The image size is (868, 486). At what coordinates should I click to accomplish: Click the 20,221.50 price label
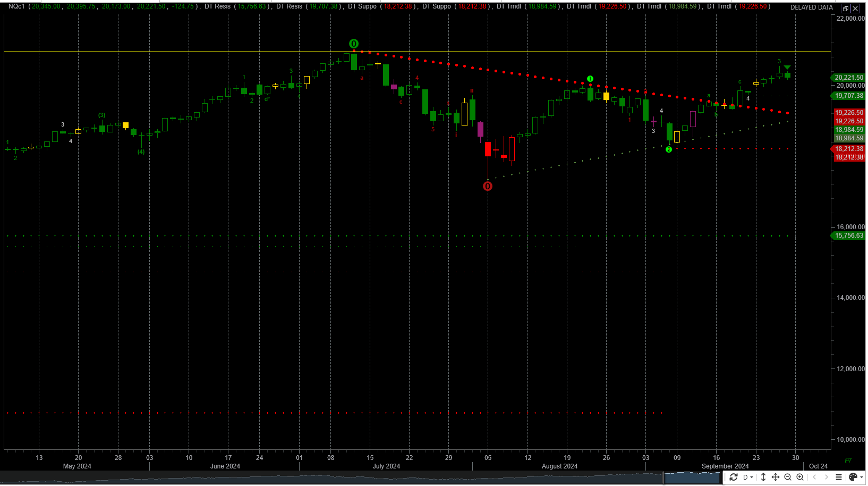click(849, 78)
